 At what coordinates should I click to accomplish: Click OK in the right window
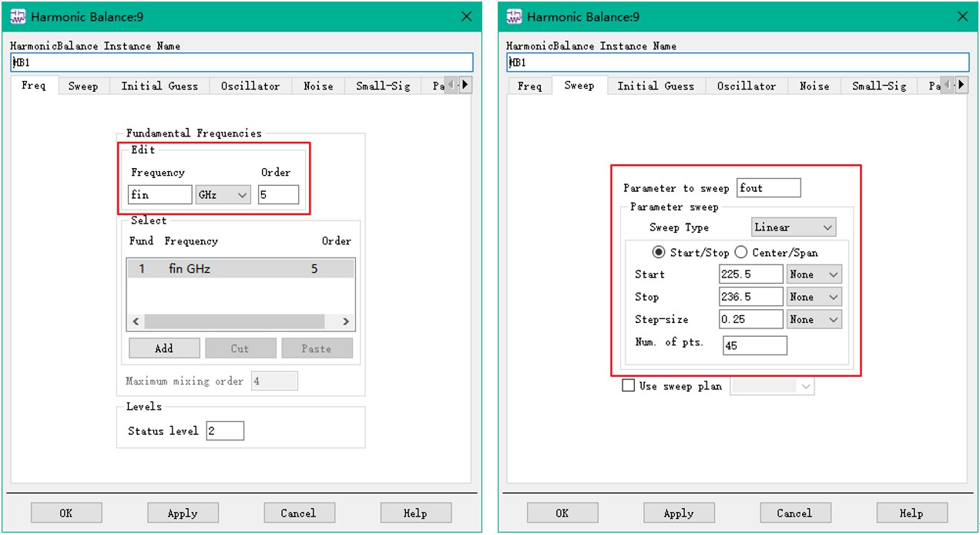coord(562,513)
